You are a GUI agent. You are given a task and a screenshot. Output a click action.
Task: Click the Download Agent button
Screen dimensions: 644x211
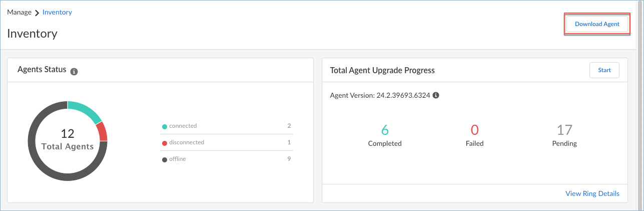(597, 24)
